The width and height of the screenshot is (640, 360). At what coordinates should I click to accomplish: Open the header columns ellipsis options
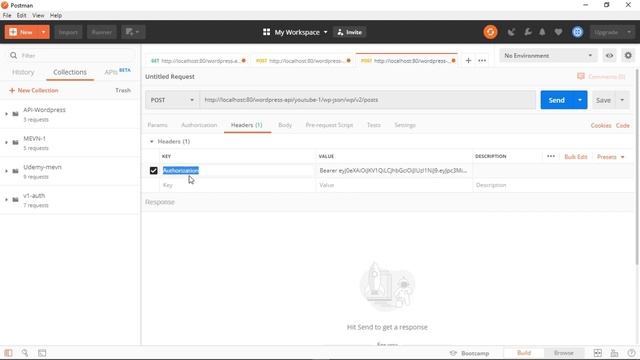[551, 156]
